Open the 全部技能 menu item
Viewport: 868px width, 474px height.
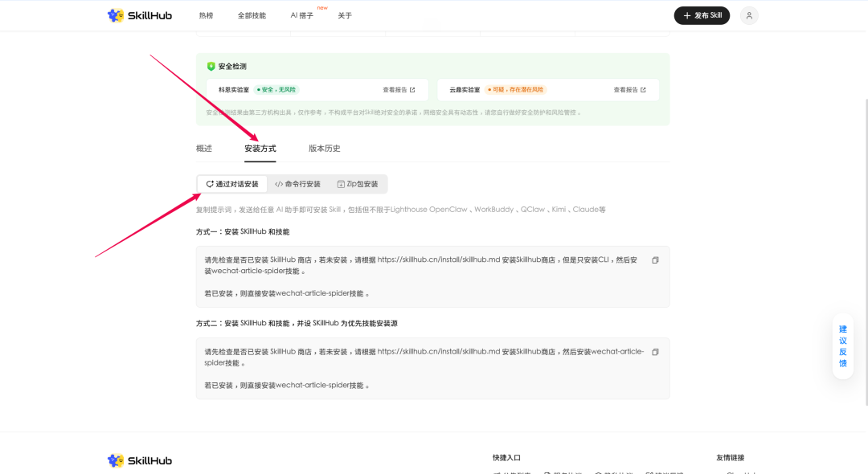[x=252, y=15]
